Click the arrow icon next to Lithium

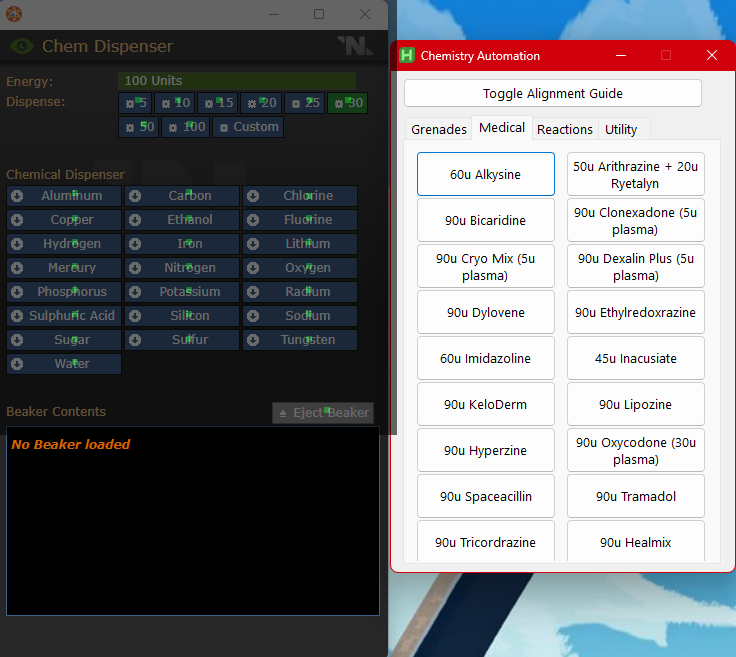tap(253, 244)
